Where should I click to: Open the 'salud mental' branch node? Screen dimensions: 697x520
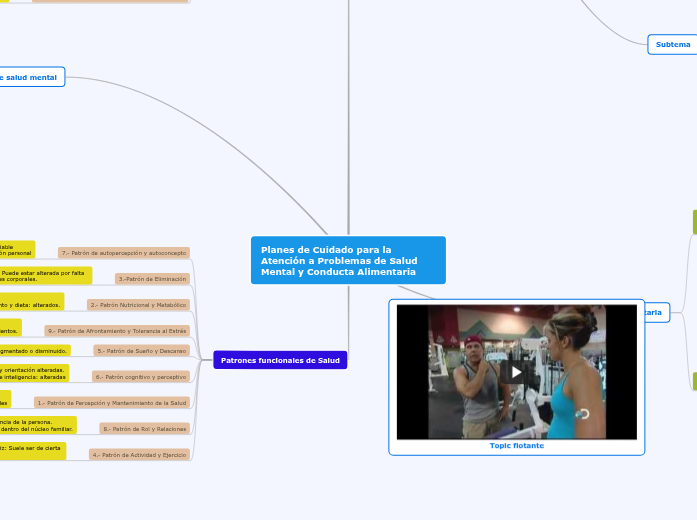coord(31,77)
